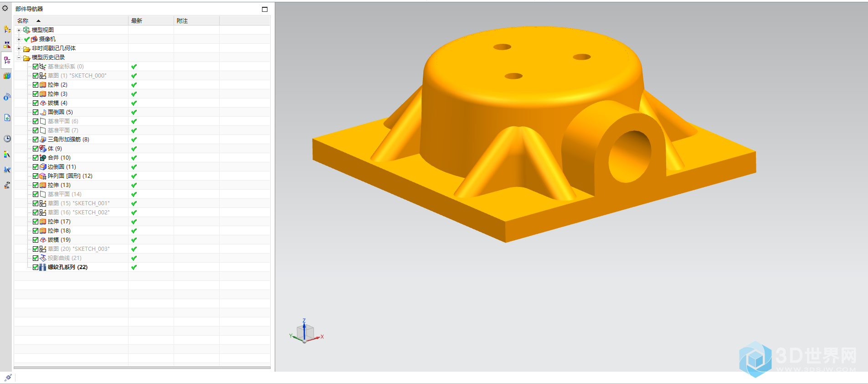Click the 最新 column header
Image resolution: width=868 pixels, height=384 pixels.
tap(151, 21)
